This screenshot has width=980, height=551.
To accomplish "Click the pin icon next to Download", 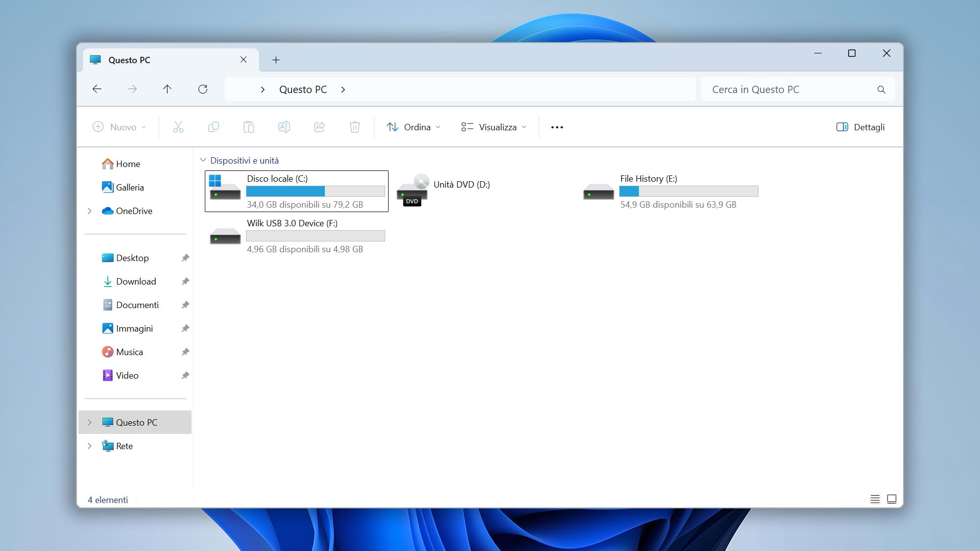I will (185, 282).
